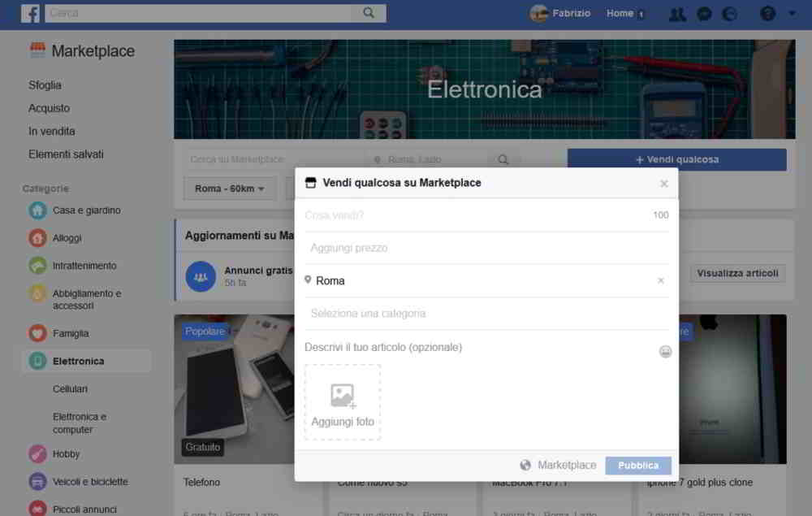Click the Marketplace search magnifier icon

coord(503,159)
